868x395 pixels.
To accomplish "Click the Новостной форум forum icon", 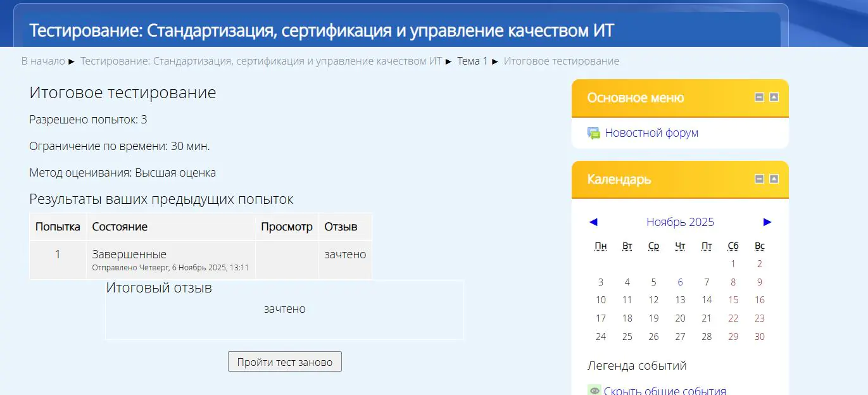I will pos(593,133).
